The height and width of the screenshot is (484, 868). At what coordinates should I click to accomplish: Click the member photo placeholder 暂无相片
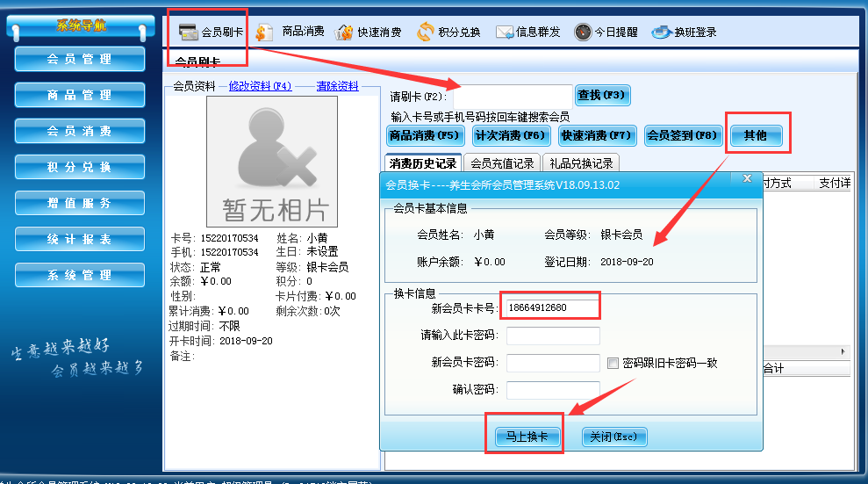pyautogui.click(x=272, y=161)
